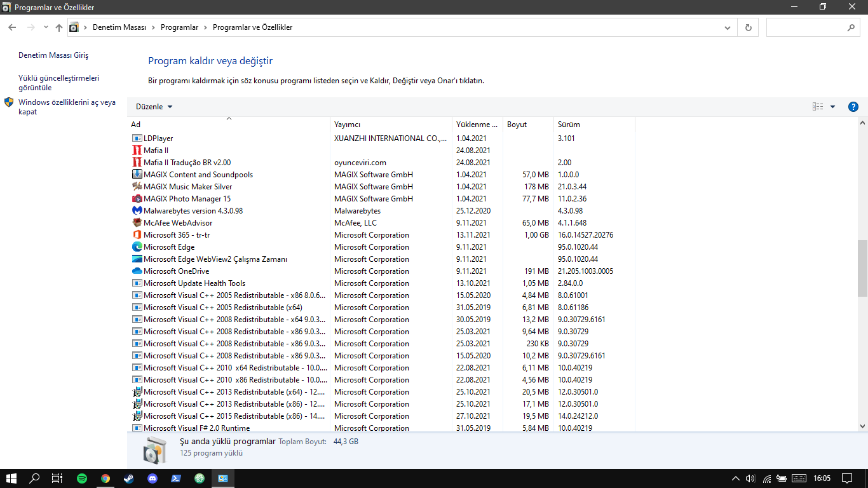Select the Mafia II Tradução BR v2.00 row
Screen dimensions: 868x488
pyautogui.click(x=381, y=162)
